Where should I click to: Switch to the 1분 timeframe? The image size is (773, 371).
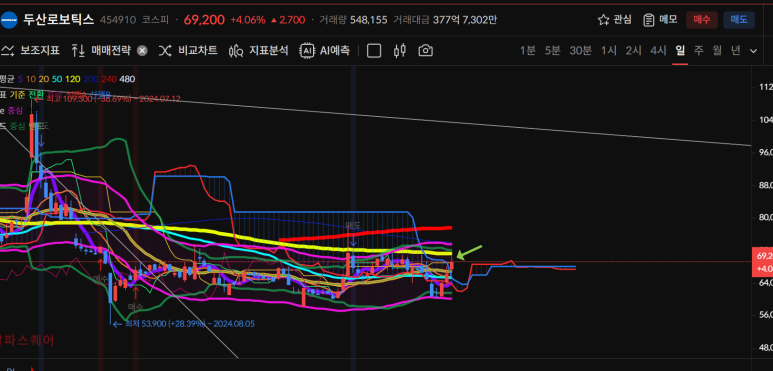[x=527, y=50]
